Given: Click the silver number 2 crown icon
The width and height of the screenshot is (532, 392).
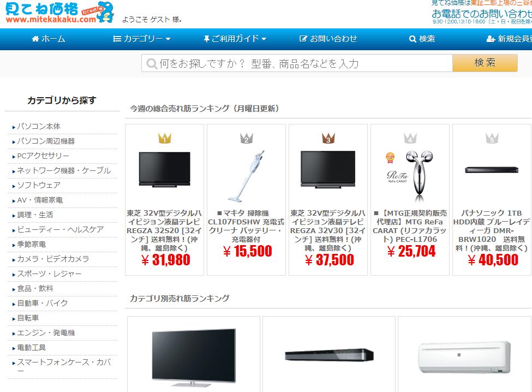Looking at the screenshot, I should pos(246,138).
